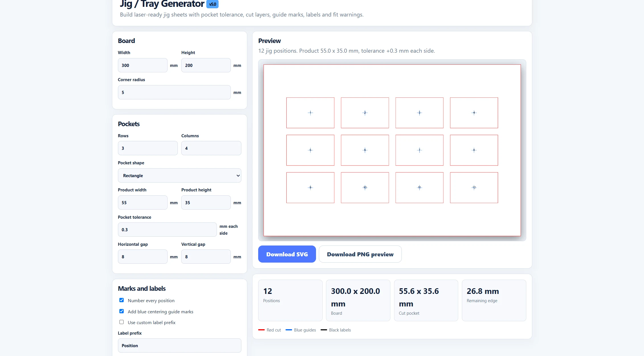644x356 pixels.
Task: Click the v5.0 version badge
Action: coord(212,4)
